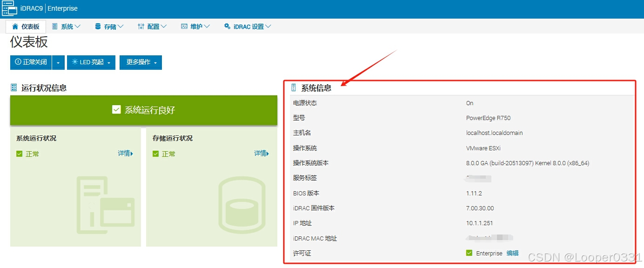The image size is (644, 268).
Task: Click the large server health graphic
Action: [106, 204]
